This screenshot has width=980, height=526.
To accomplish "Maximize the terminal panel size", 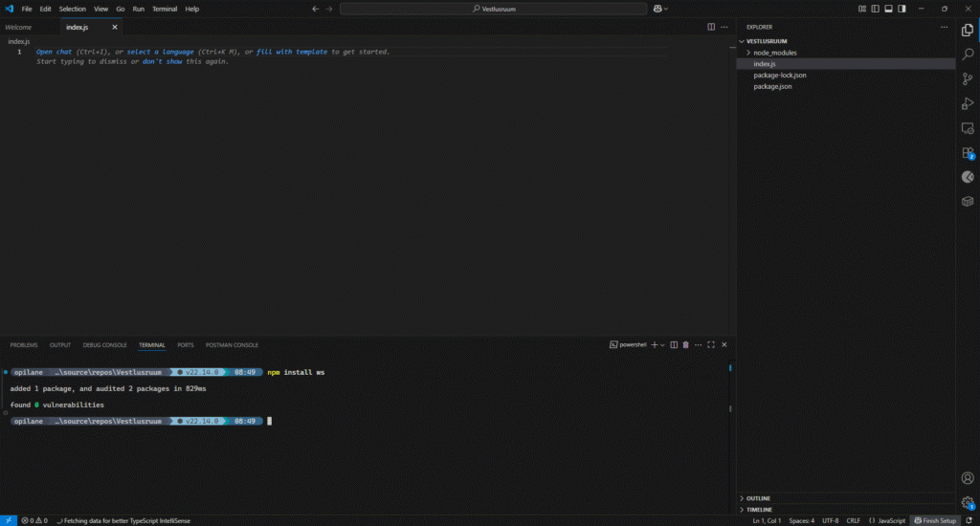I will tap(711, 344).
